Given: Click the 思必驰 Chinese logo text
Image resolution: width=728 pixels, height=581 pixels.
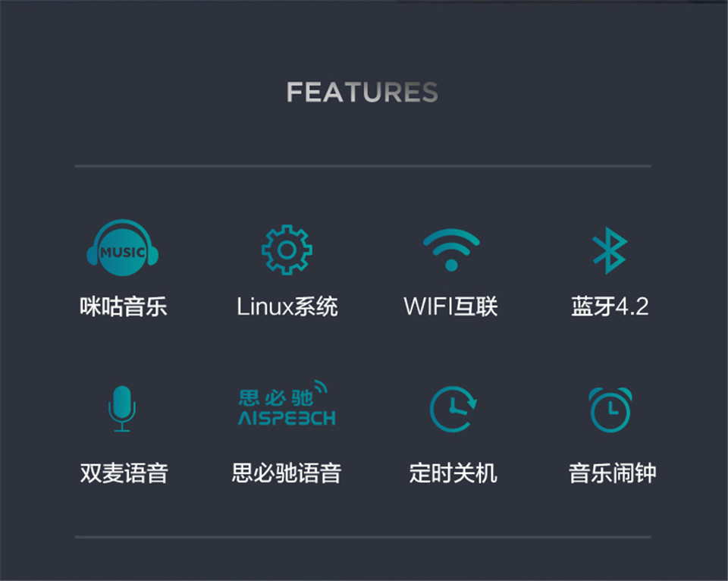Looking at the screenshot, I should 277,398.
